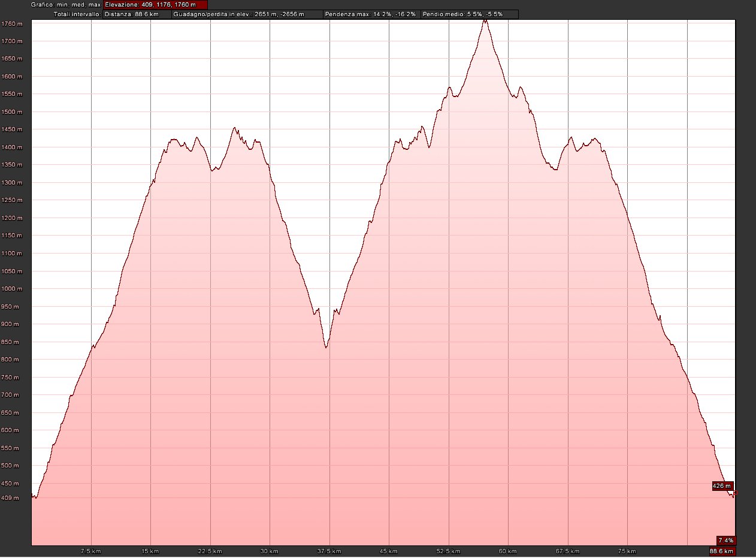Screen dimensions: 756x558
Task: Click the small red cursor marker on profile
Action: [x=735, y=493]
